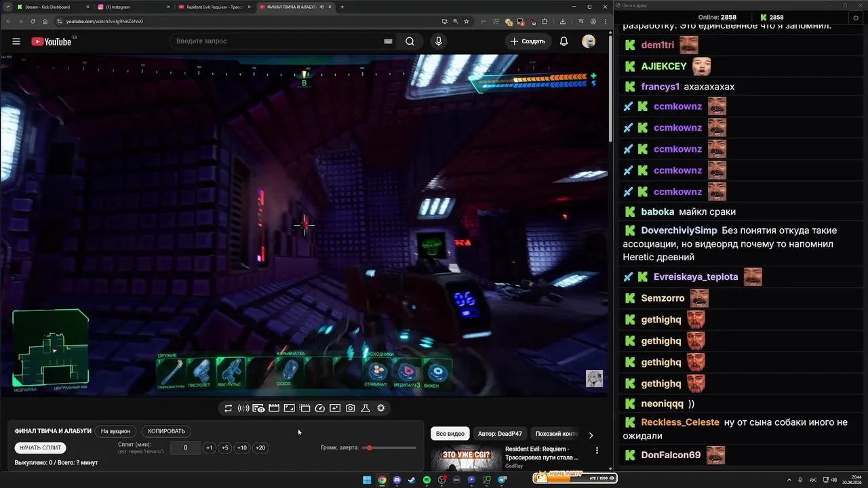This screenshot has width=868, height=488.
Task: Toggle the loop icon below the video
Action: click(228, 408)
